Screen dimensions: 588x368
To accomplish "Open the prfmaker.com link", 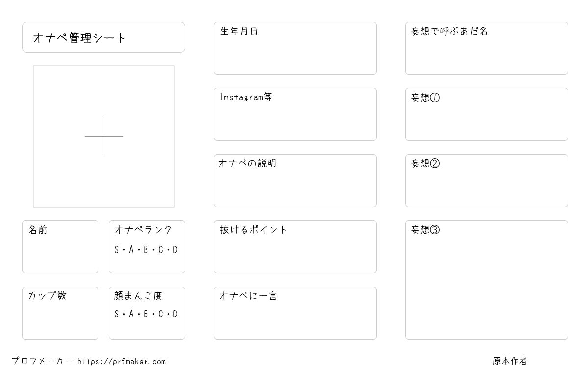I will click(122, 362).
